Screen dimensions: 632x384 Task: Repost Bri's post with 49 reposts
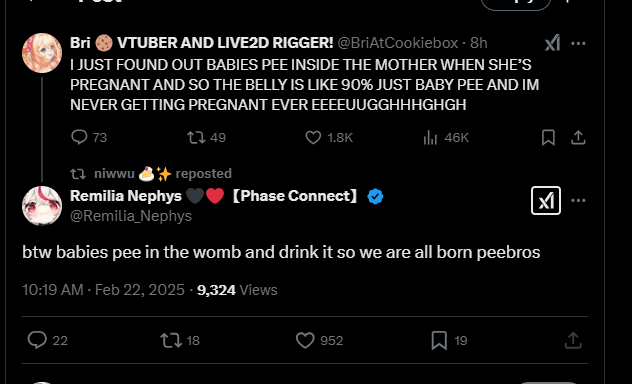pos(196,137)
